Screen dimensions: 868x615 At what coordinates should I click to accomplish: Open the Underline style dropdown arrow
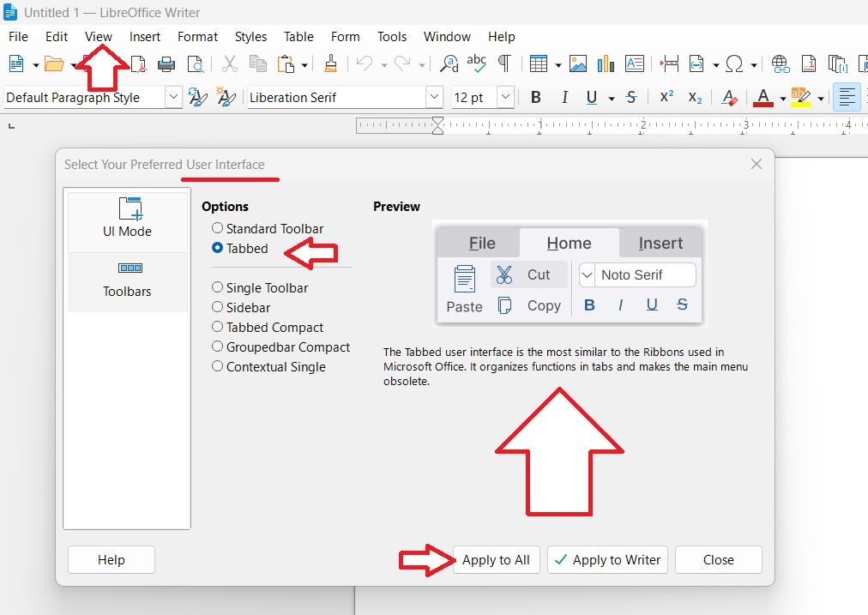(x=612, y=99)
